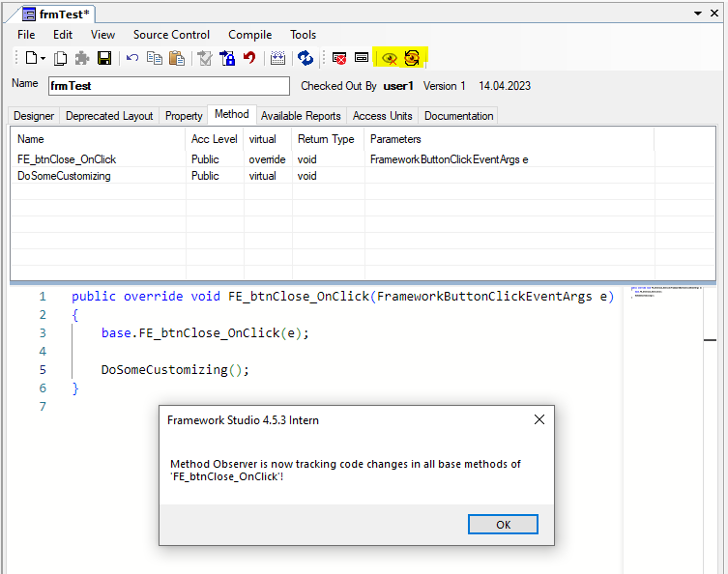Open the Edit menu
The image size is (728, 574).
pos(63,35)
